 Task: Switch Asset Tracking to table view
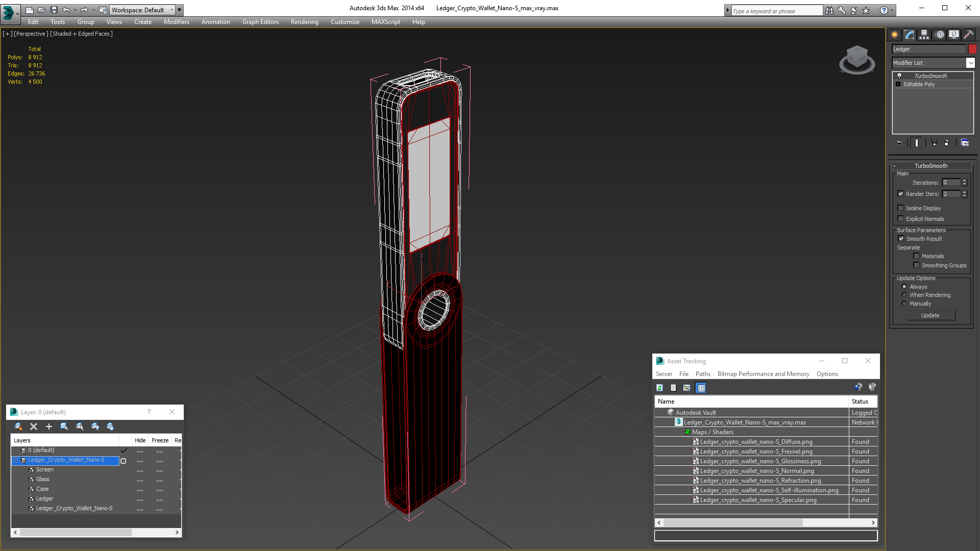pyautogui.click(x=701, y=388)
